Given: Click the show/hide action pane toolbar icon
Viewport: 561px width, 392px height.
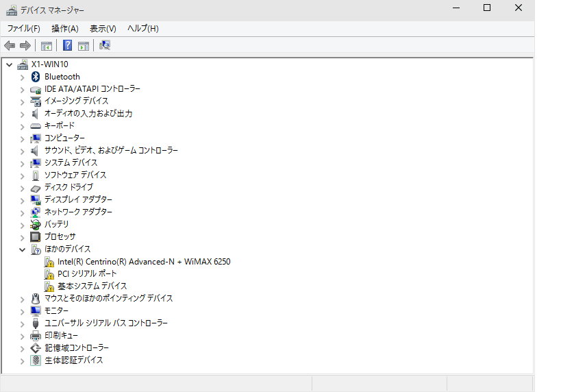Looking at the screenshot, I should point(84,46).
